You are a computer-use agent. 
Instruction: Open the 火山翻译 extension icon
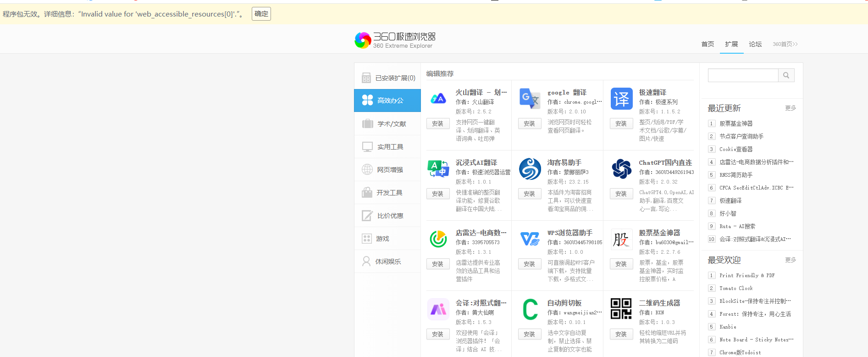438,99
